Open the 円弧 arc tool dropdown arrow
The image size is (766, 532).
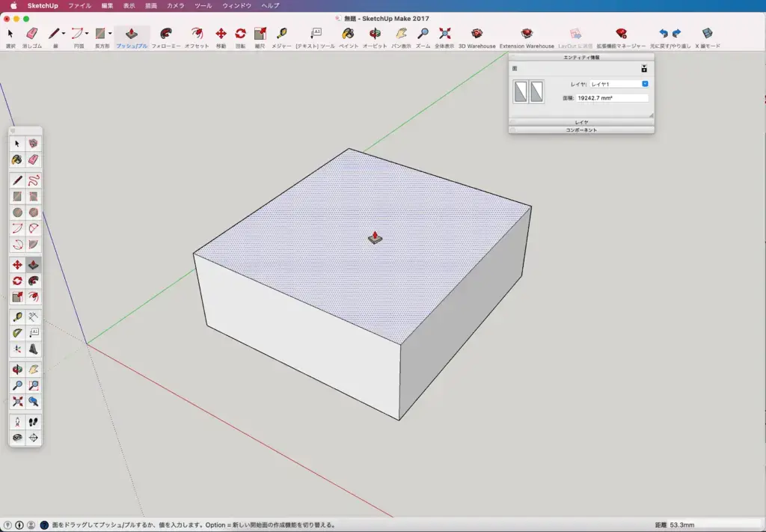coord(87,34)
